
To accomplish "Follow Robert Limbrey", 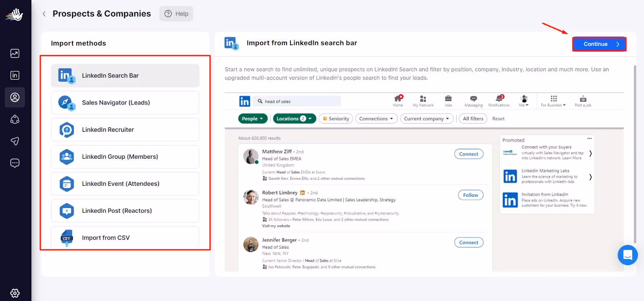I will click(x=471, y=195).
